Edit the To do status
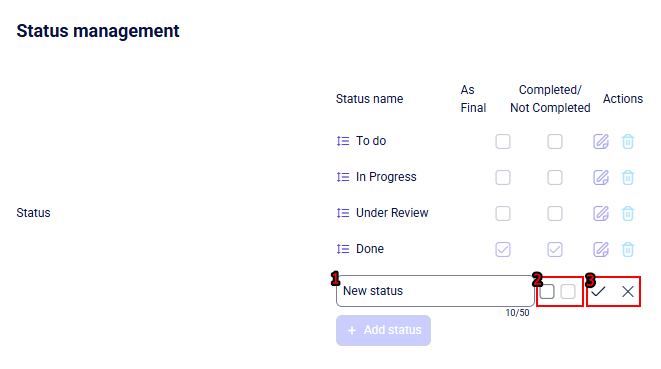This screenshot has height=369, width=661. pyautogui.click(x=601, y=141)
